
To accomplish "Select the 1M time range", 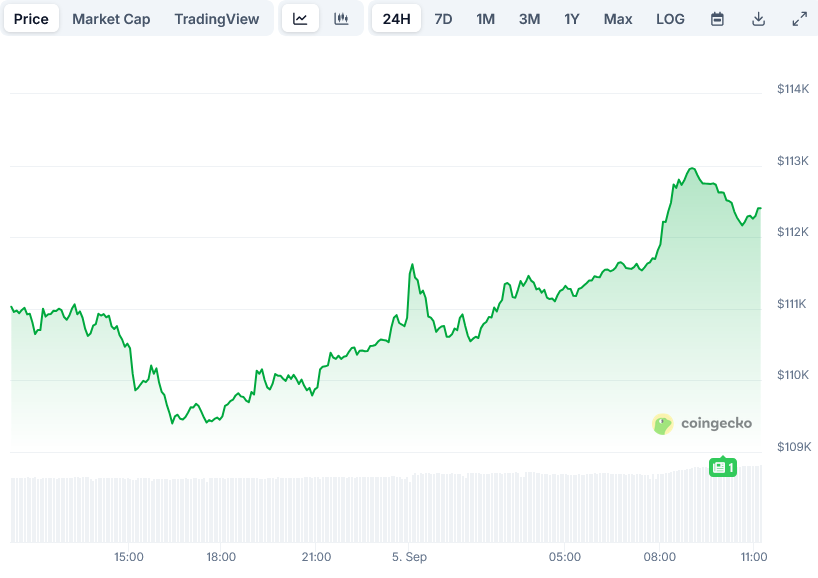I will (485, 19).
